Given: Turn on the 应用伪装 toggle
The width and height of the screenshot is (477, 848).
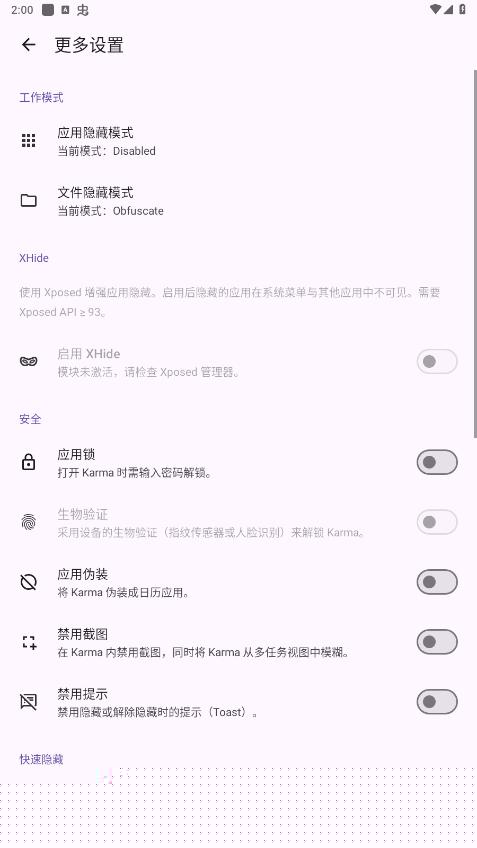Looking at the screenshot, I should coord(437,582).
